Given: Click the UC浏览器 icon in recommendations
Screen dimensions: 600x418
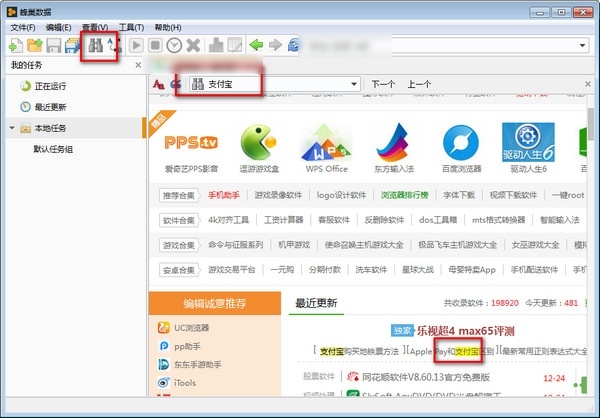Looking at the screenshot, I should [163, 328].
